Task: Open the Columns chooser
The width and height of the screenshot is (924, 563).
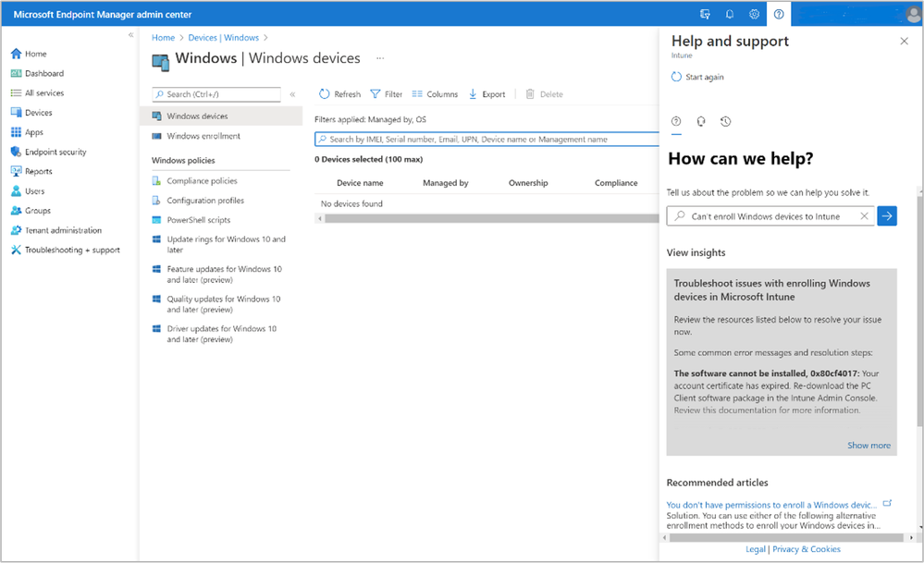Action: pyautogui.click(x=435, y=94)
